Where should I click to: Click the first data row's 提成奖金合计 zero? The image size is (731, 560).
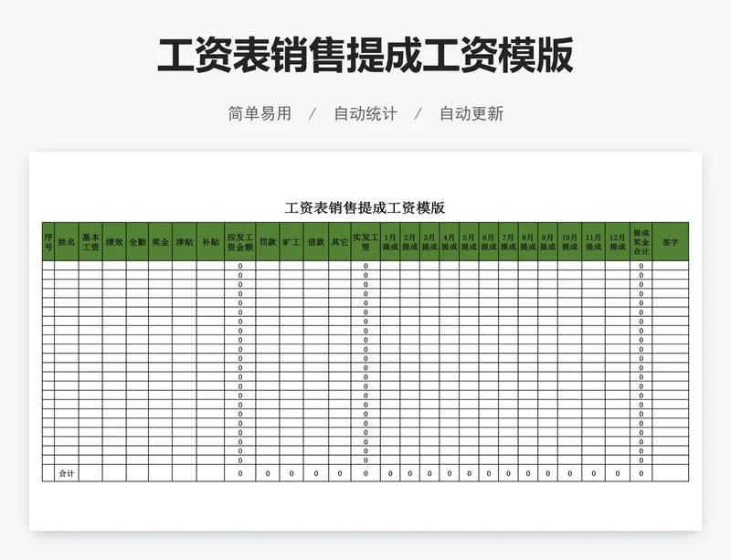641,266
